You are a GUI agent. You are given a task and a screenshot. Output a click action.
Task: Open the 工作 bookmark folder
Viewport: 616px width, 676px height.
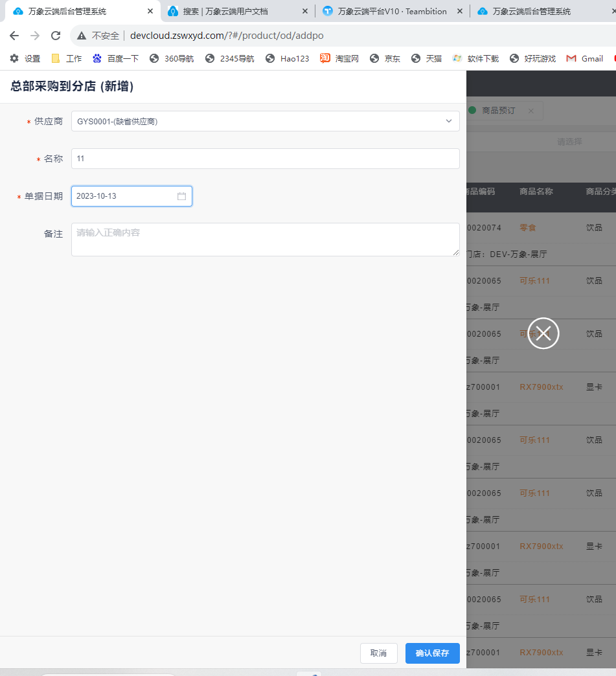(67, 59)
